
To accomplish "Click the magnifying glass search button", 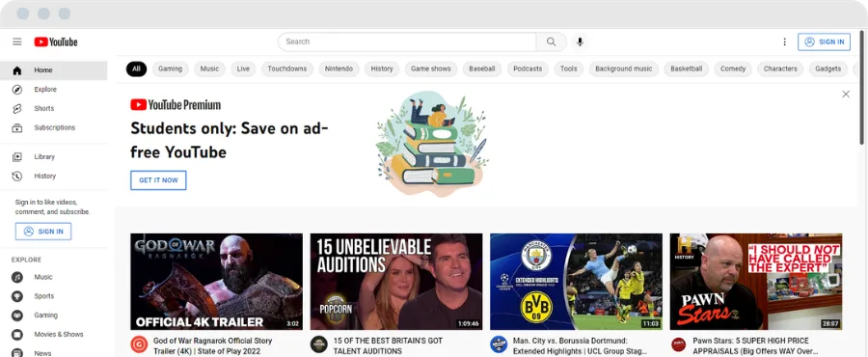I will click(x=552, y=41).
